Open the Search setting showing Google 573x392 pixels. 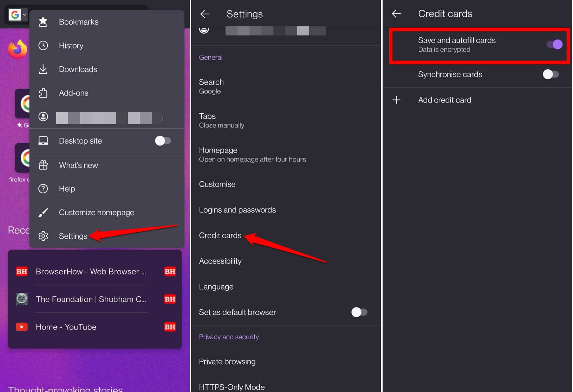pos(285,86)
